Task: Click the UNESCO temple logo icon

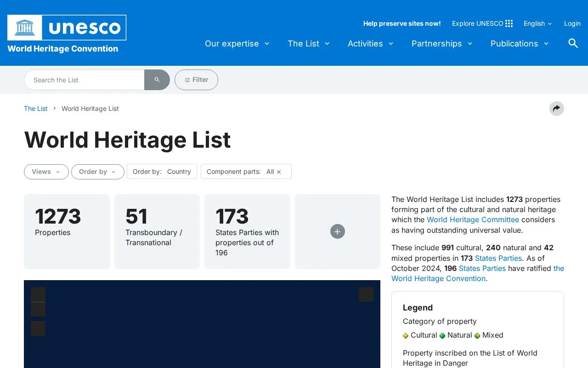Action: (25, 28)
